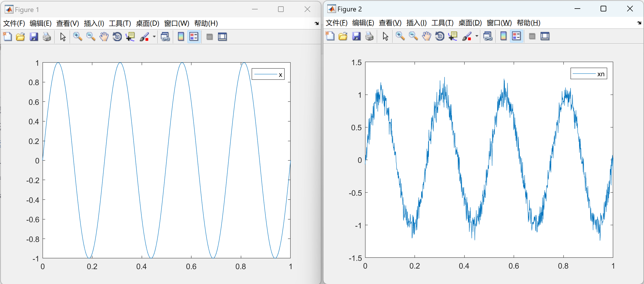
Task: Toggle Edit Plot mode in Figure 1
Action: click(62, 37)
